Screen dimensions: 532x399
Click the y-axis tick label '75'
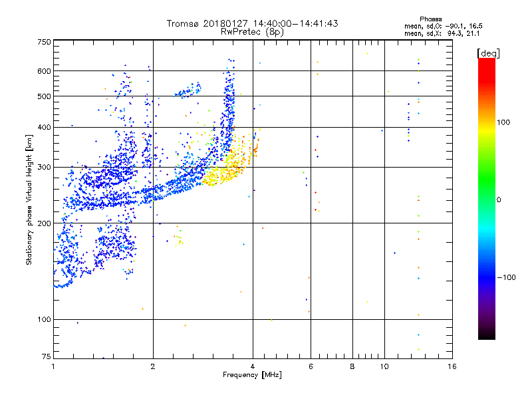tap(47, 356)
